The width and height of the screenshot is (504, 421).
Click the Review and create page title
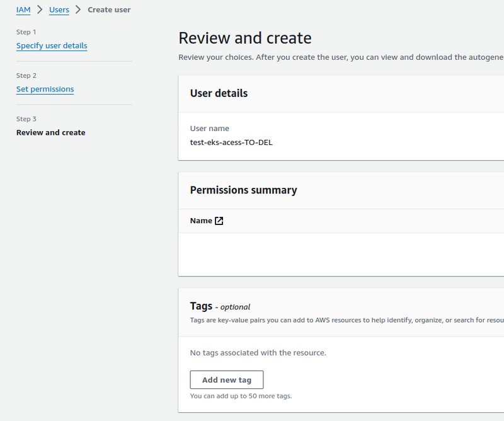[x=245, y=38]
